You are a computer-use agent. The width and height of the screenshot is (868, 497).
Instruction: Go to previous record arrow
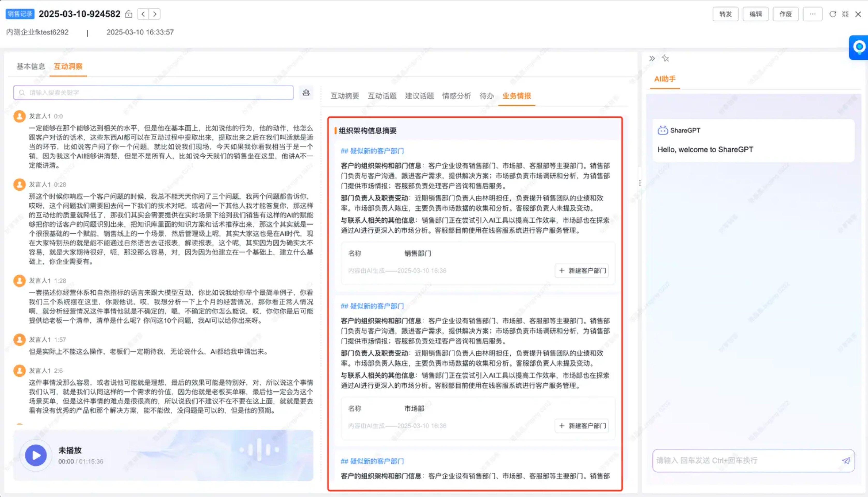(143, 14)
